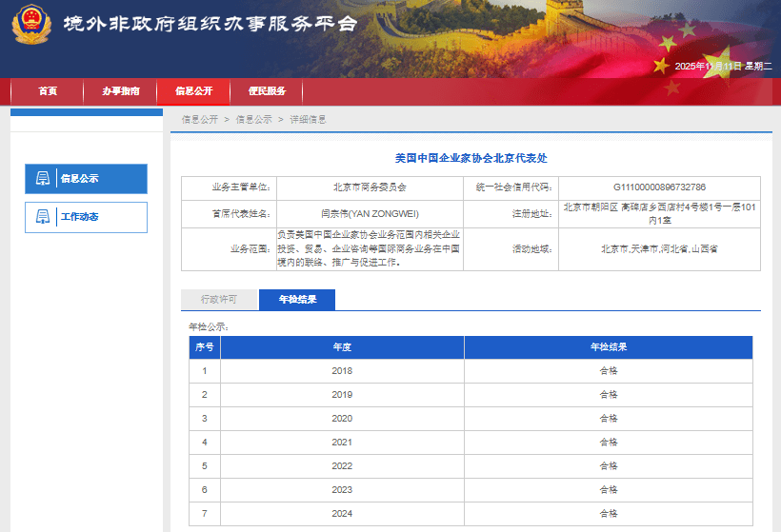Click the year 2019 cell
Image resolution: width=781 pixels, height=532 pixels.
342,395
